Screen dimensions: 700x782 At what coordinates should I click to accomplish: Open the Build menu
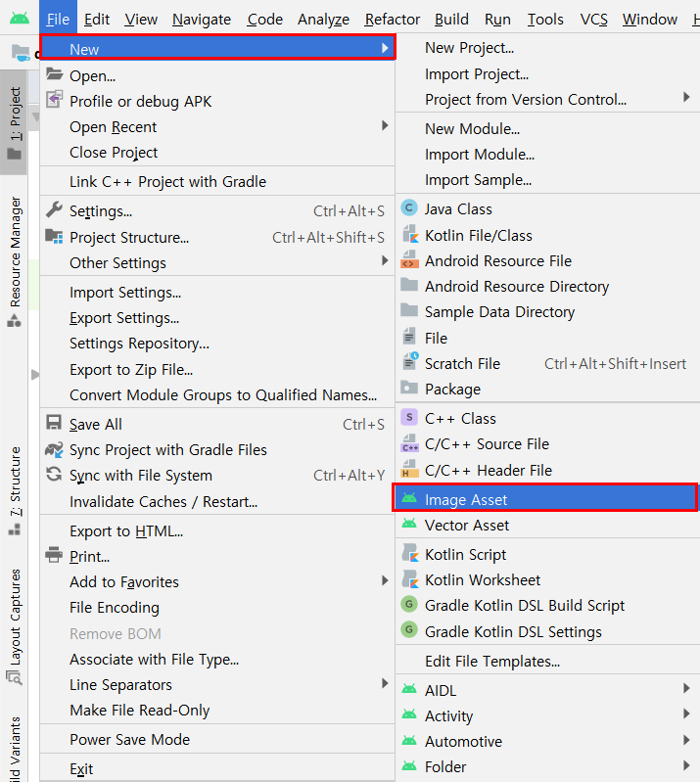[451, 20]
